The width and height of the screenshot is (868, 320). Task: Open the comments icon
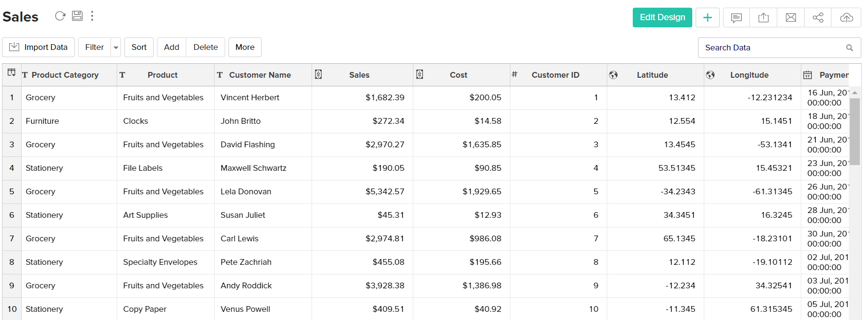pyautogui.click(x=736, y=18)
